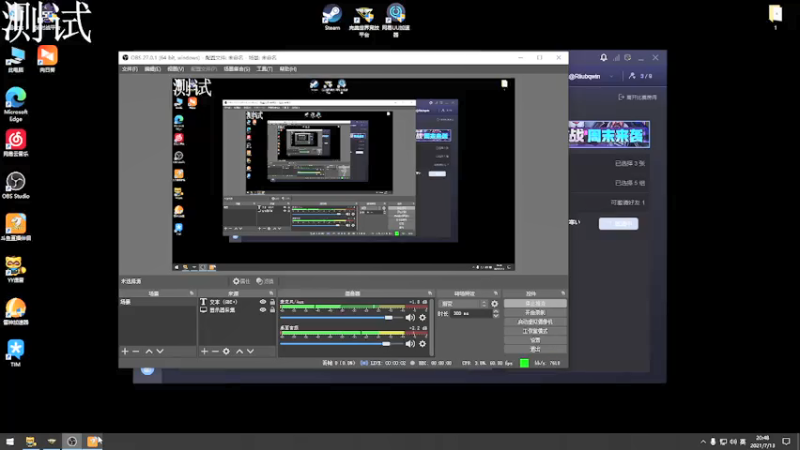Open the Scene Collection menu in OBS
This screenshot has width=800, height=450.
tap(237, 69)
